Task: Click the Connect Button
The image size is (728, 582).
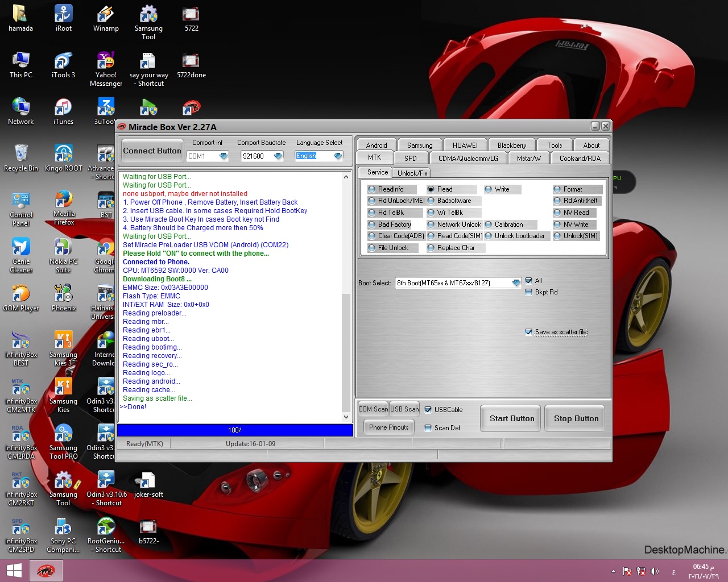Action: click(152, 151)
